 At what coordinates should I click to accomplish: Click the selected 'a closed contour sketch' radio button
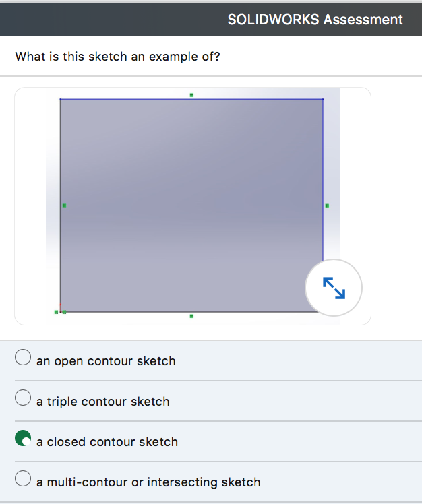[x=23, y=439]
